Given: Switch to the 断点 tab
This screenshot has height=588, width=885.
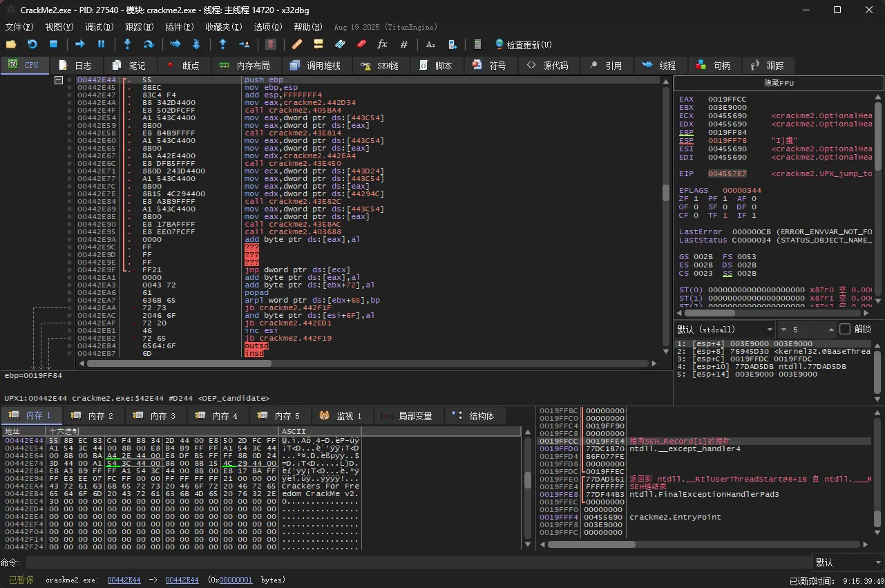Looking at the screenshot, I should (x=183, y=66).
